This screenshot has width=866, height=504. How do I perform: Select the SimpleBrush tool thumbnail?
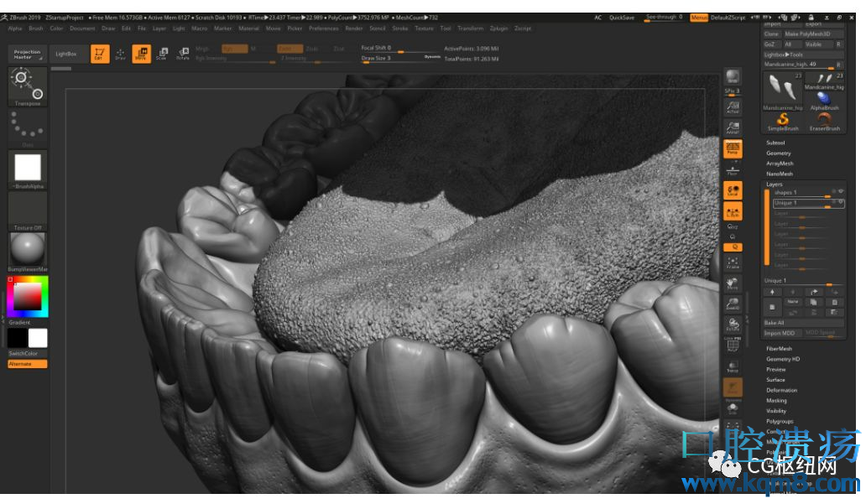(x=783, y=122)
